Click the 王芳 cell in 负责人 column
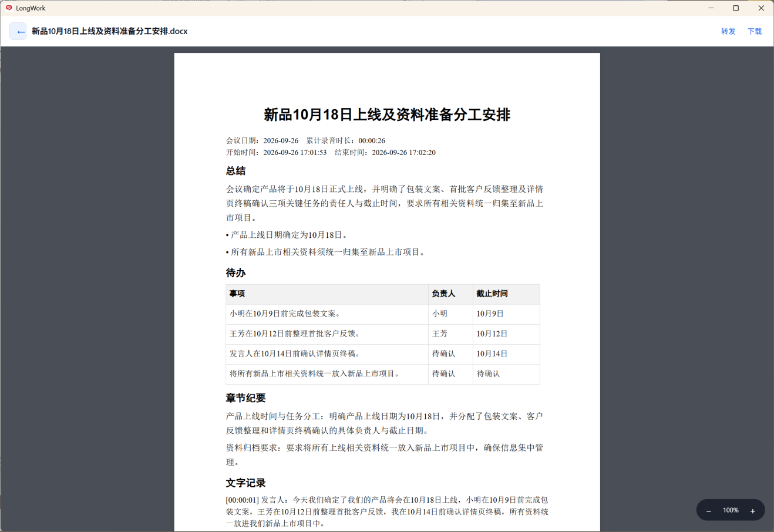 (451, 334)
